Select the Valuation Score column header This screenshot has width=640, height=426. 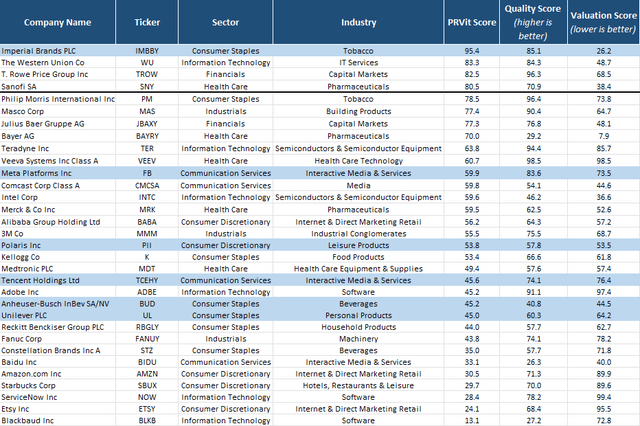(603, 22)
